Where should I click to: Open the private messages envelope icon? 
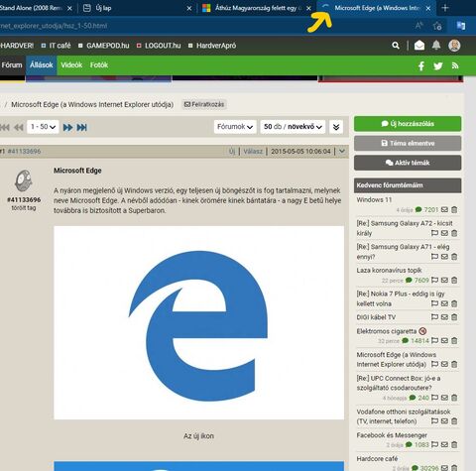point(419,46)
